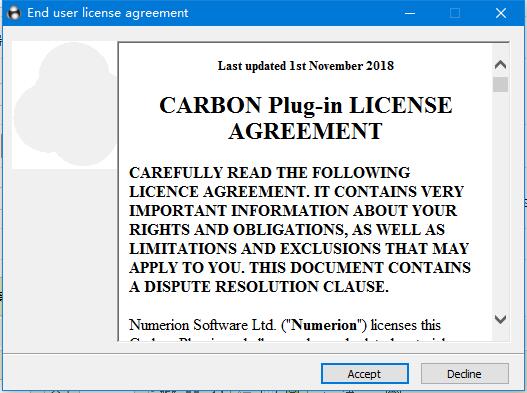Minimize the license agreement window
This screenshot has height=393, width=527.
[x=410, y=13]
